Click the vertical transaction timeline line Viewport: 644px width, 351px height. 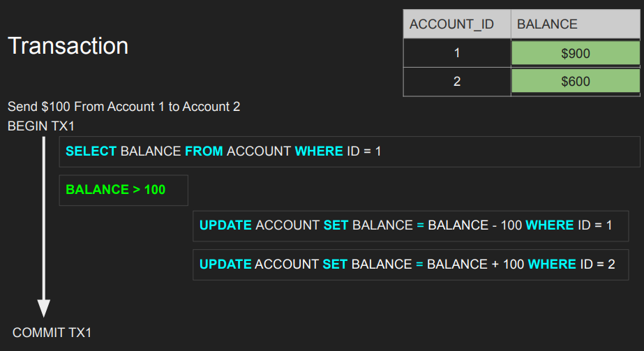click(44, 218)
